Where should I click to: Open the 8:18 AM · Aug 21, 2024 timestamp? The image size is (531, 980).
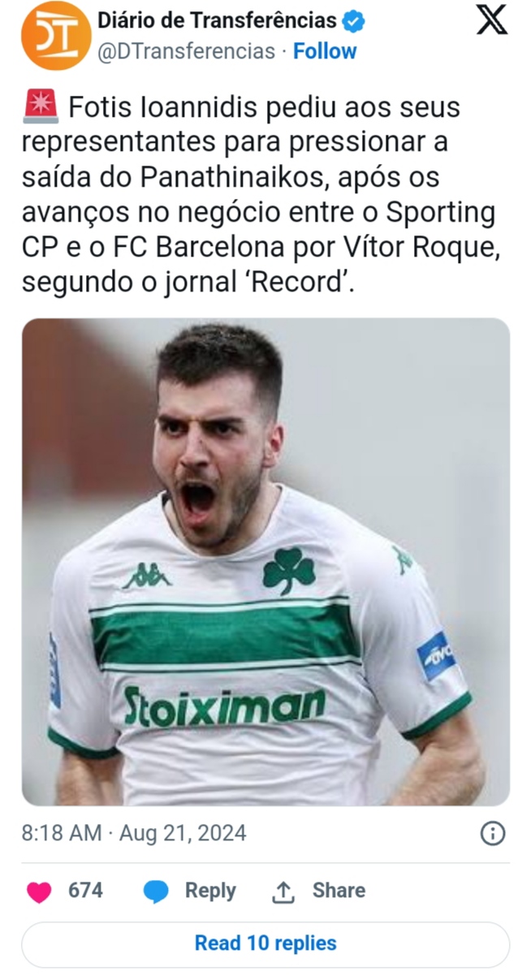coord(134,833)
